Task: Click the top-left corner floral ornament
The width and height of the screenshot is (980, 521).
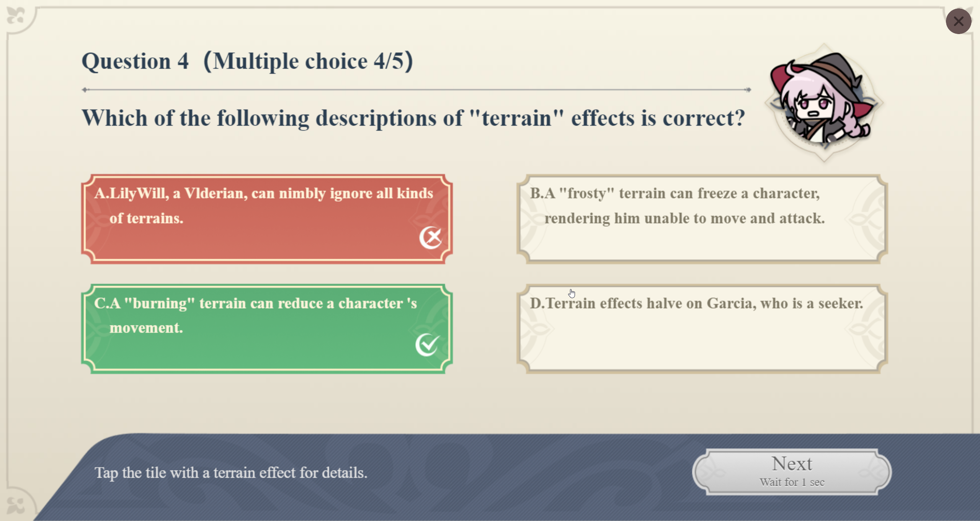Action: 16,16
